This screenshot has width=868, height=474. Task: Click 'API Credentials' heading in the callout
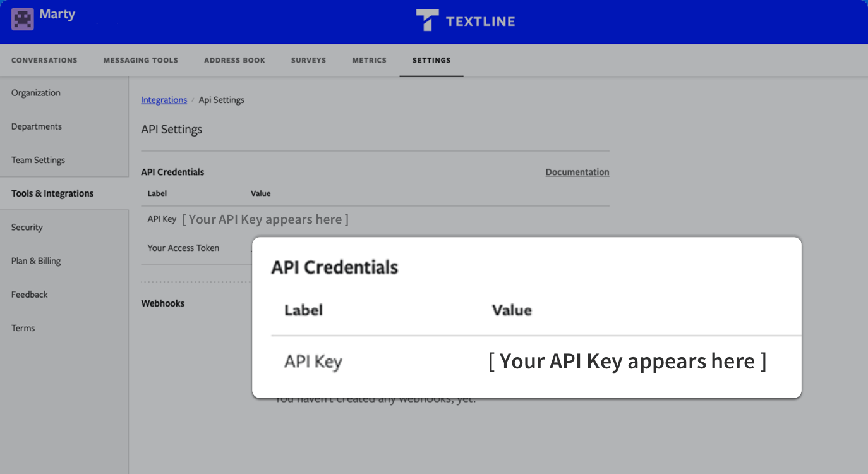[335, 267]
